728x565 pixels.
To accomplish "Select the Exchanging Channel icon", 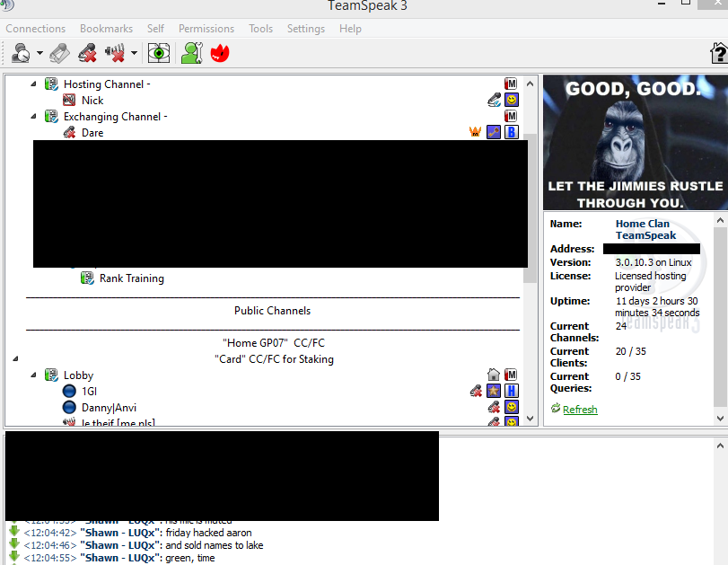I will pos(51,116).
